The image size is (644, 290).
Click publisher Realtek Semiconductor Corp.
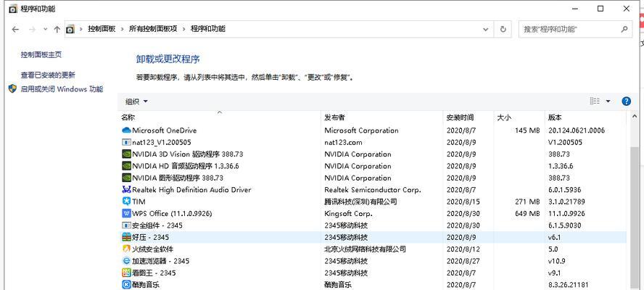[373, 190]
